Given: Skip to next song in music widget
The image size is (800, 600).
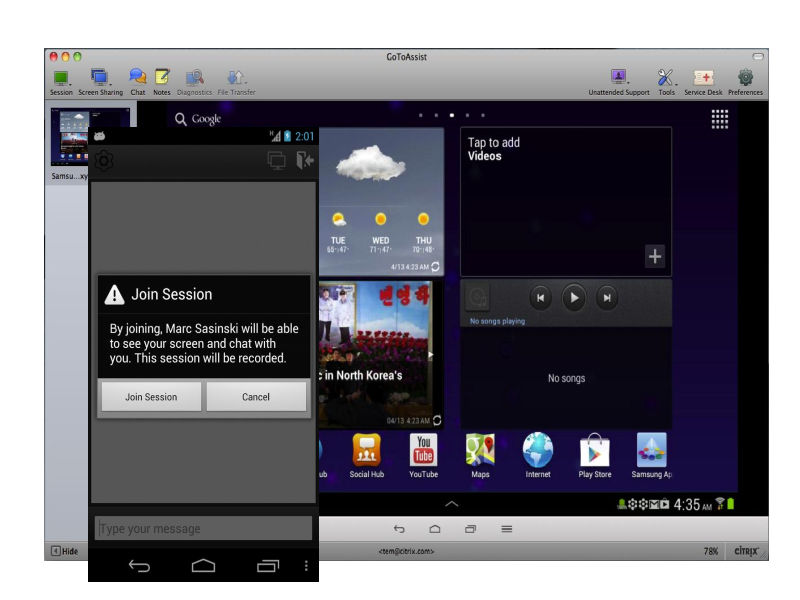Looking at the screenshot, I should coord(607,298).
